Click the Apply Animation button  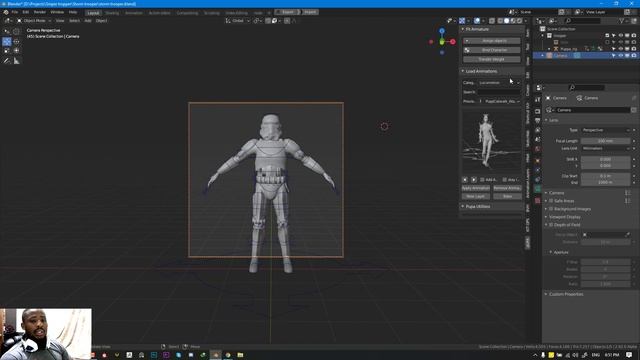(476, 188)
